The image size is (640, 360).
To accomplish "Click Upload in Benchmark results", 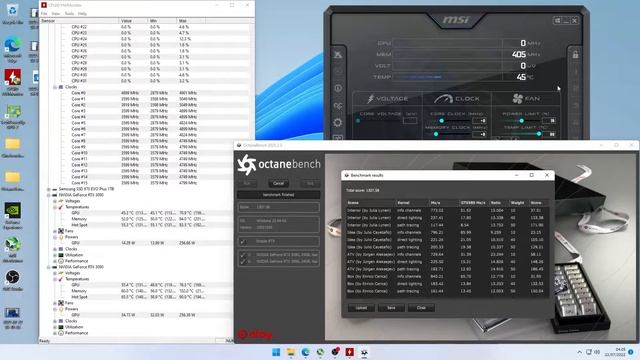I will pyautogui.click(x=361, y=308).
